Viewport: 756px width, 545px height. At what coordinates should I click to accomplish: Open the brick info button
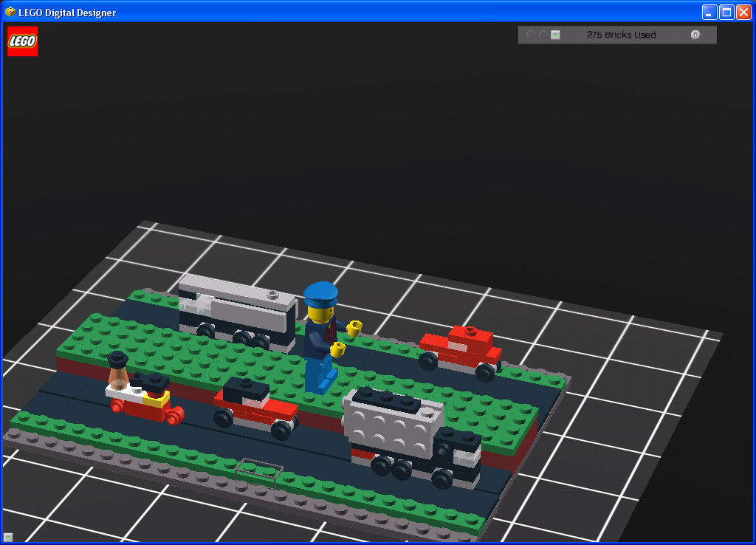coord(695,35)
